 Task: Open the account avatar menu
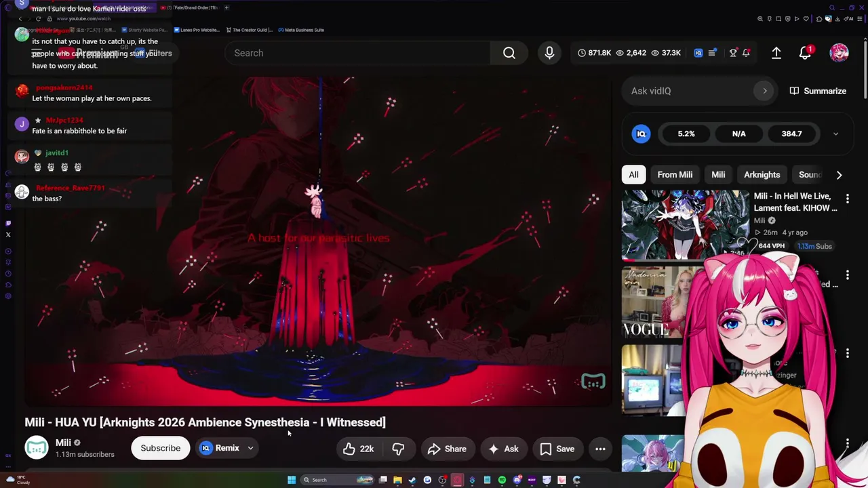tap(839, 53)
